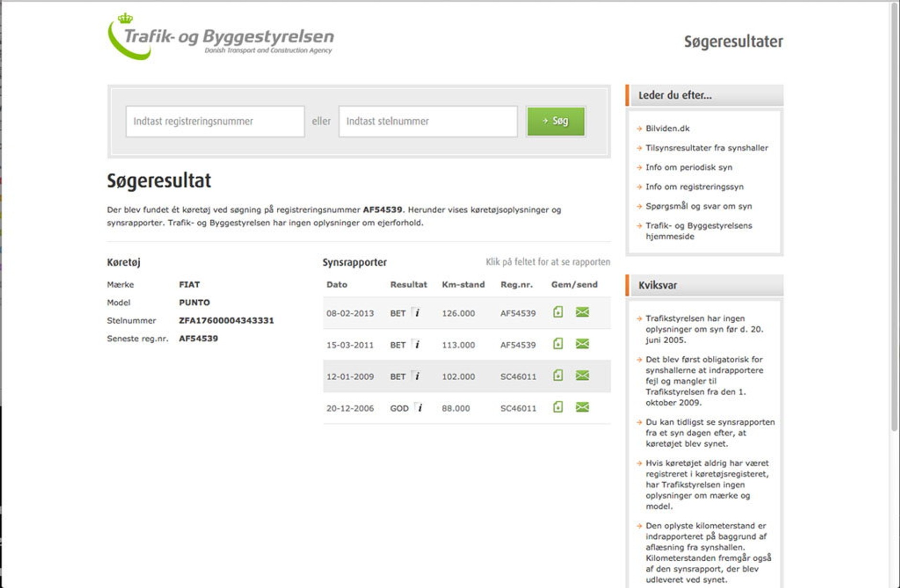Screen dimensions: 900x588
Task: Email the 15-03-2011 inspection report
Action: pos(582,344)
